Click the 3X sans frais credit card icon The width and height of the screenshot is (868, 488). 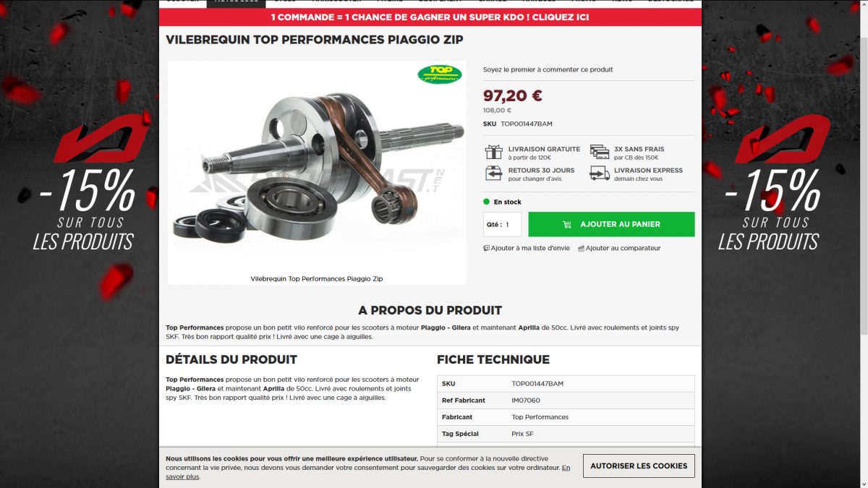(600, 152)
